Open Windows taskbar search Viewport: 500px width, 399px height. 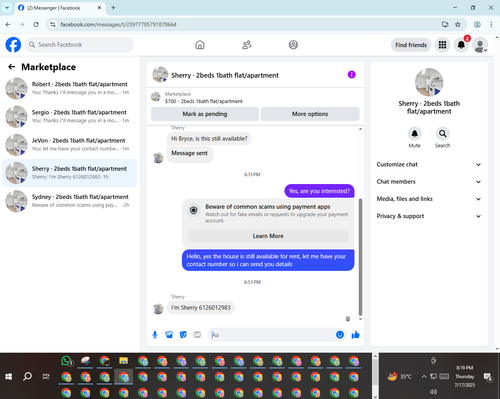tap(27, 377)
